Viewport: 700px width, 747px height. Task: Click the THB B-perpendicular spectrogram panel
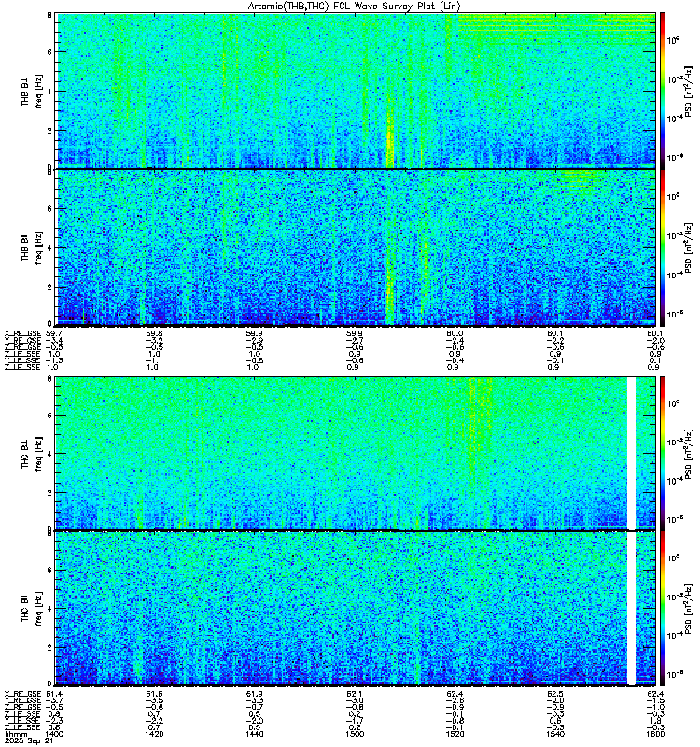click(x=356, y=91)
